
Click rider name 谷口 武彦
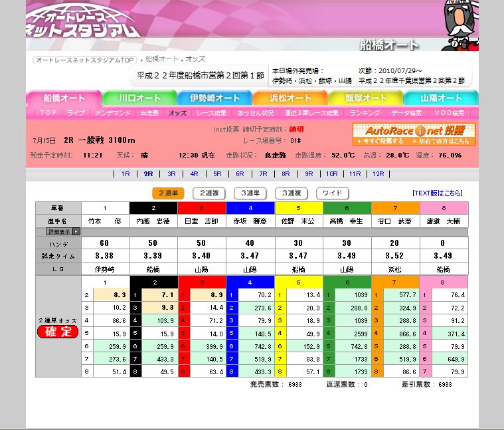click(394, 221)
